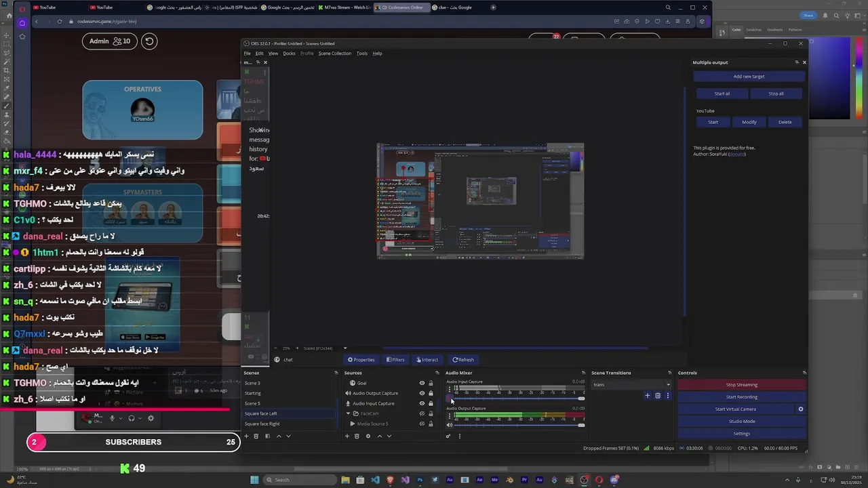
Task: Open Blender from the taskbar
Action: pos(510,480)
